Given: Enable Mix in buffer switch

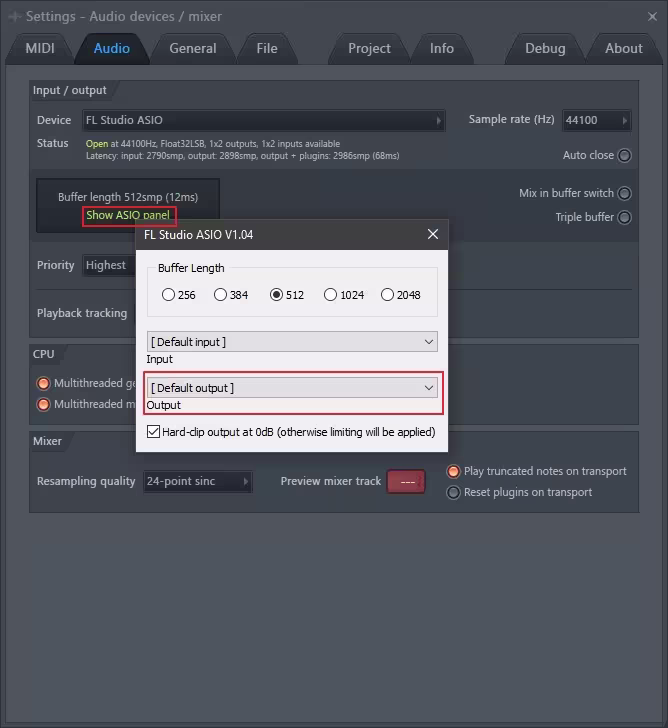Looking at the screenshot, I should [624, 193].
